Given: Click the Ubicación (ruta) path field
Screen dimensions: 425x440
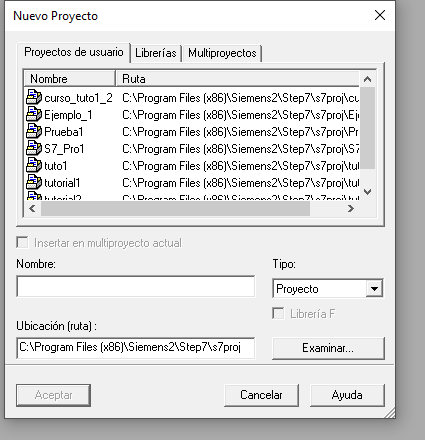Looking at the screenshot, I should tap(136, 348).
